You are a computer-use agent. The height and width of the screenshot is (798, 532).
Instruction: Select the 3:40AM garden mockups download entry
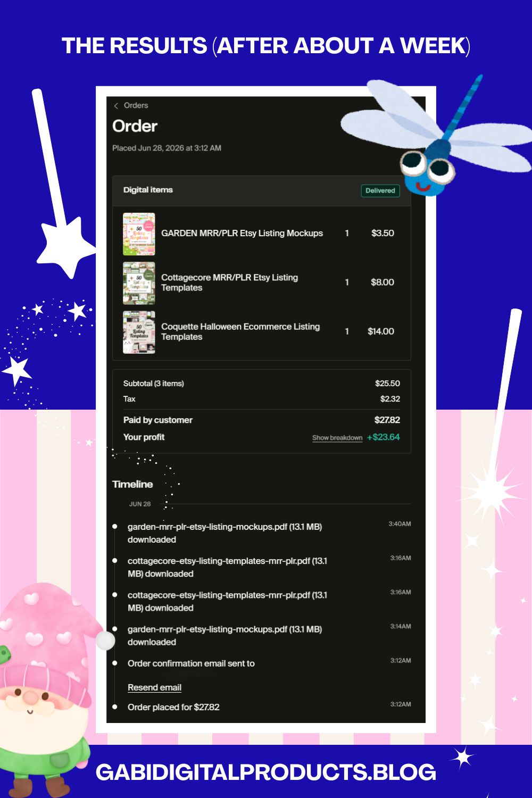pyautogui.click(x=225, y=533)
